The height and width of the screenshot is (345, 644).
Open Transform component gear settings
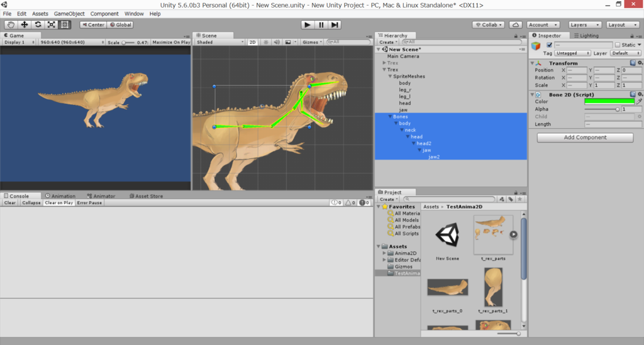point(640,63)
